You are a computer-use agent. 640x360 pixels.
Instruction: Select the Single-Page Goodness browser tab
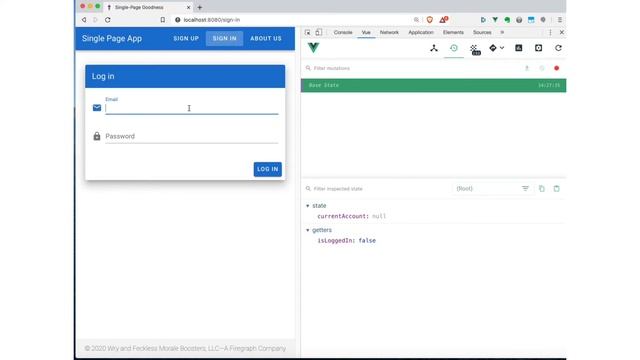(149, 7)
